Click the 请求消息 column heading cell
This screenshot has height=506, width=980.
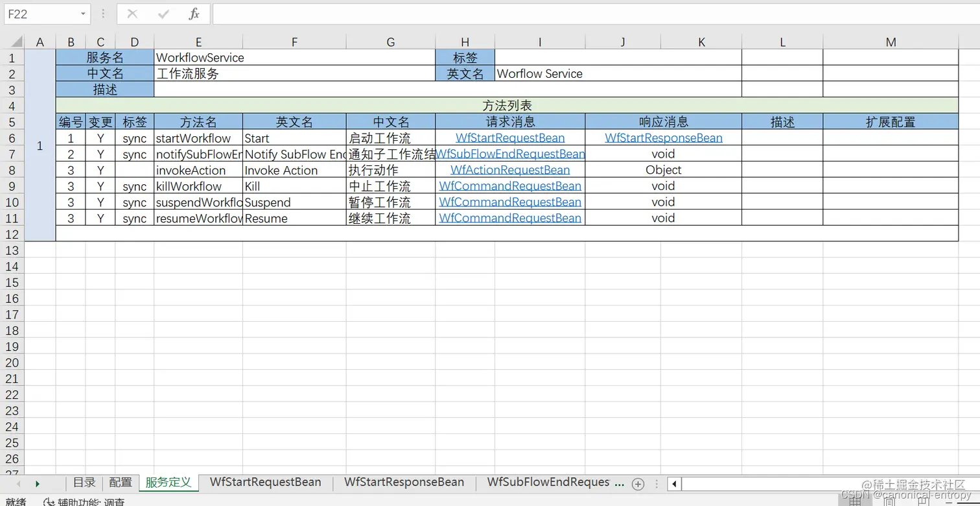[510, 122]
